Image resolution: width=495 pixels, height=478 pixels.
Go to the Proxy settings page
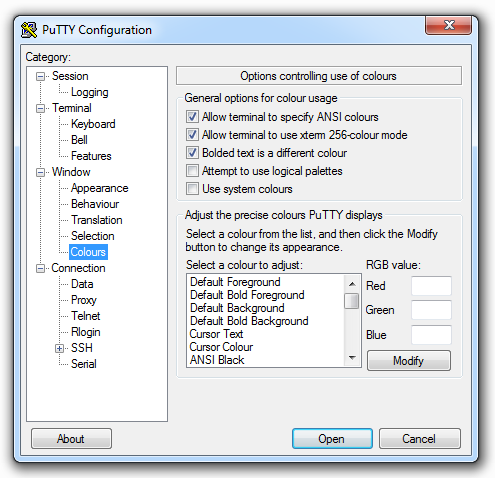tap(84, 300)
